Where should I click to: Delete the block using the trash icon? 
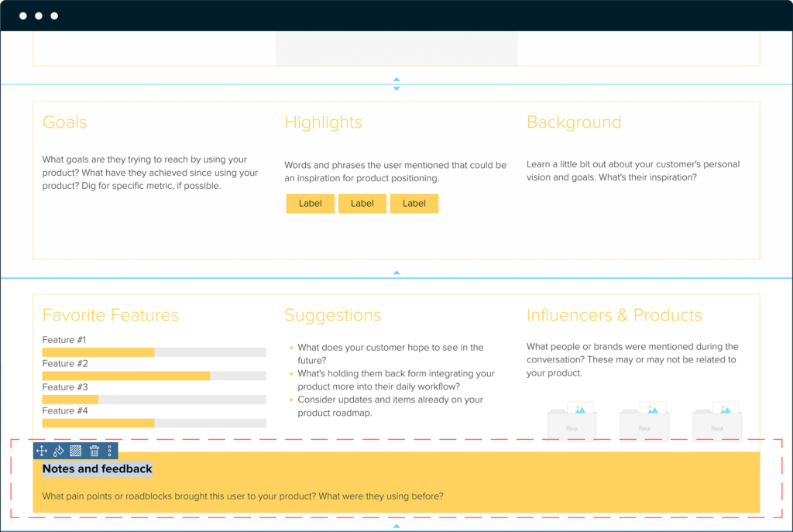tap(94, 450)
